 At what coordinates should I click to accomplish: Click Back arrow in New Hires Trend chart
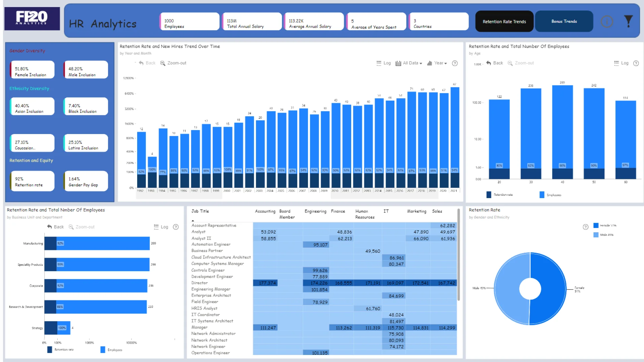pos(147,63)
